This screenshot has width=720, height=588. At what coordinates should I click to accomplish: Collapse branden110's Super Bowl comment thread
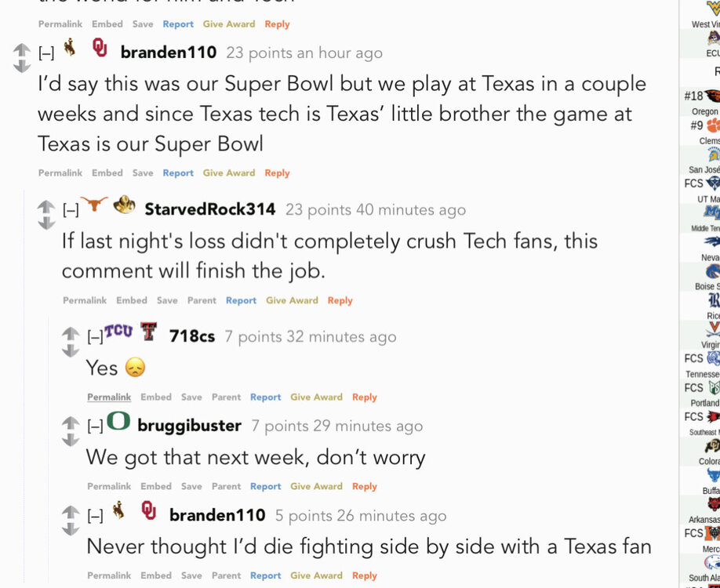point(46,53)
